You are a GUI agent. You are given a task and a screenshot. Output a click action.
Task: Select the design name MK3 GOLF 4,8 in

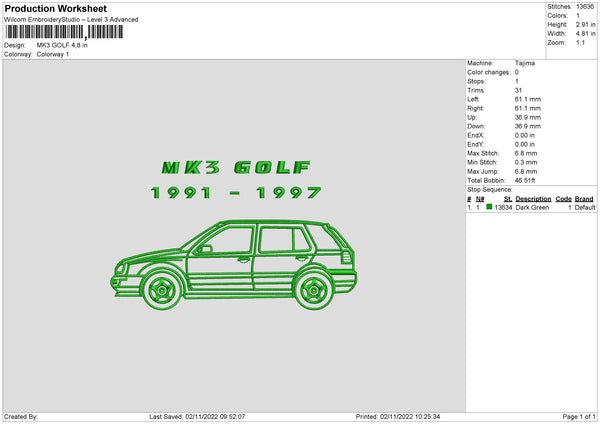point(62,45)
